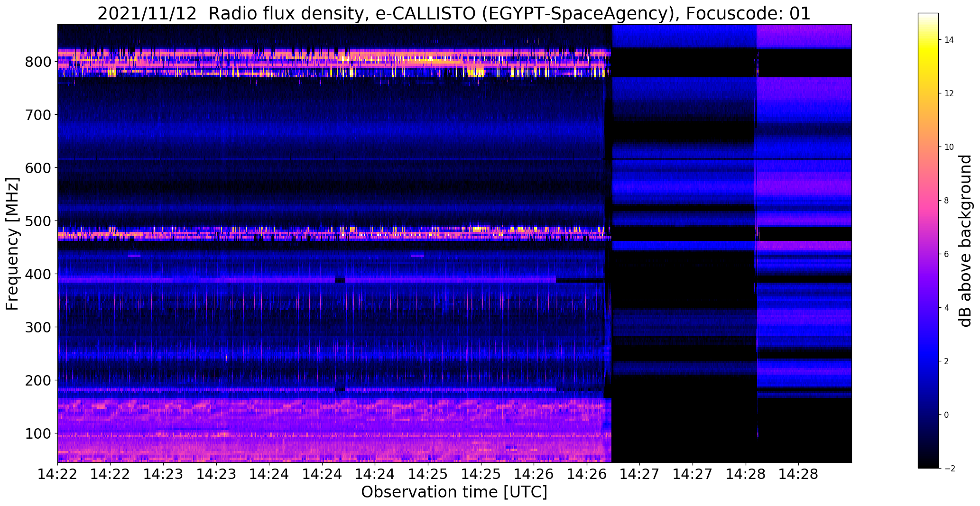This screenshot has width=980, height=506.
Task: Click the 'dB above background' colorbar label
Action: [x=965, y=241]
